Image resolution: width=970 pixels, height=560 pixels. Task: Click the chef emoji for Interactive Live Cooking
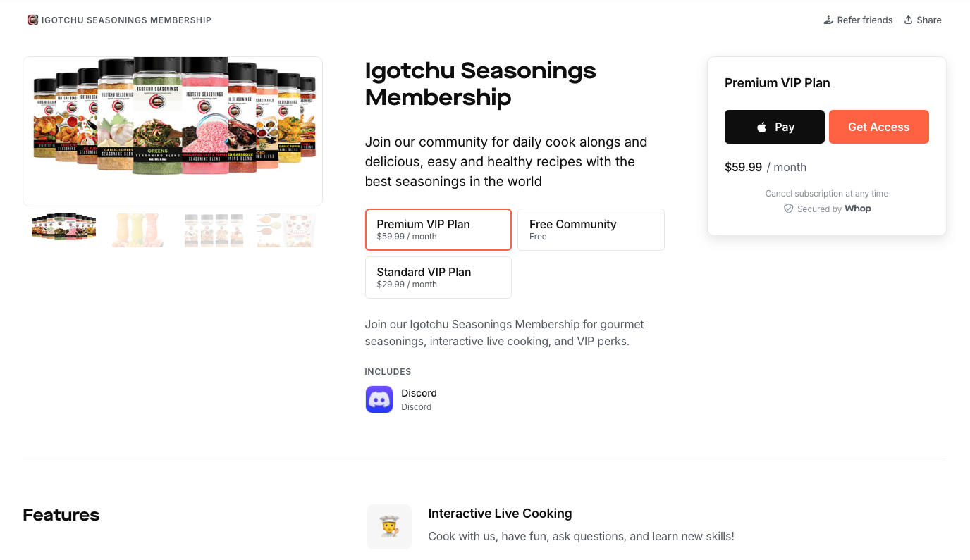(x=388, y=526)
